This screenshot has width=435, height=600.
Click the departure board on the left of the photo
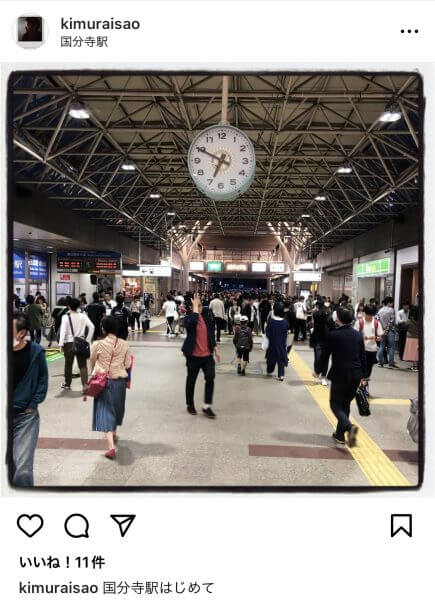point(88,263)
